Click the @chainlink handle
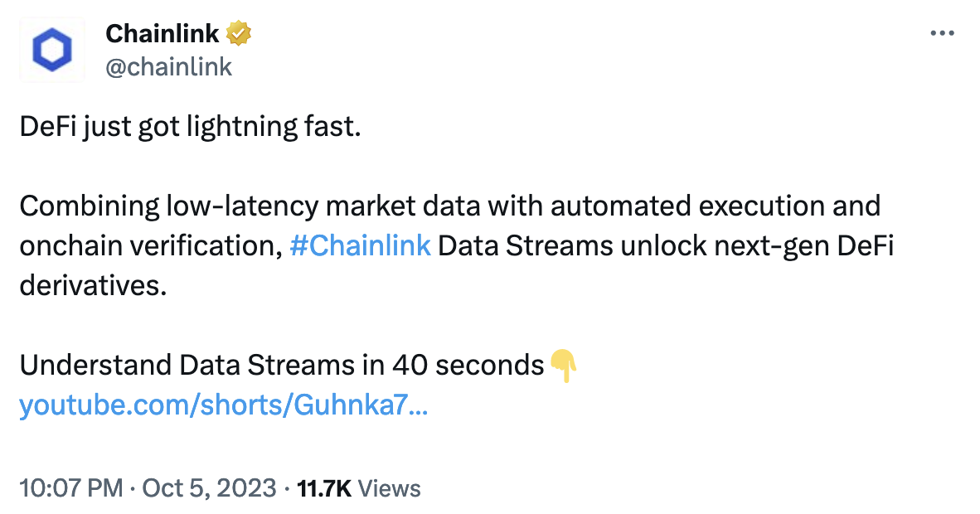Viewport: 980px width, 514px height. point(168,67)
